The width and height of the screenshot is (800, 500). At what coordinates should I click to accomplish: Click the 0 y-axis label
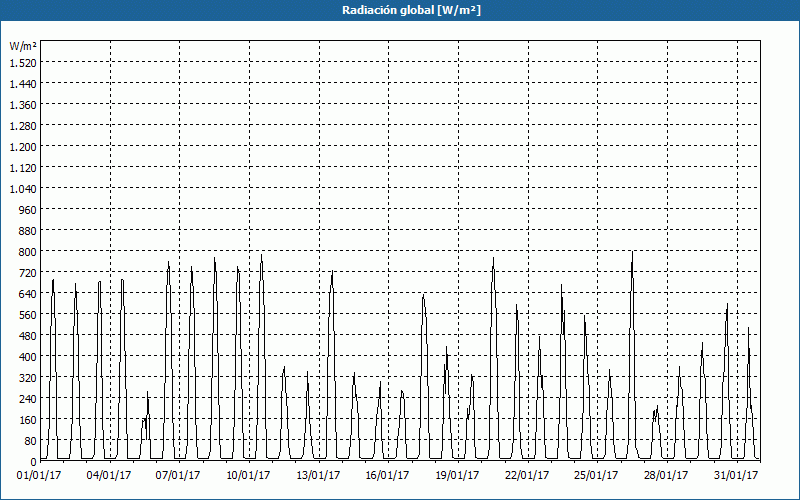point(34,462)
